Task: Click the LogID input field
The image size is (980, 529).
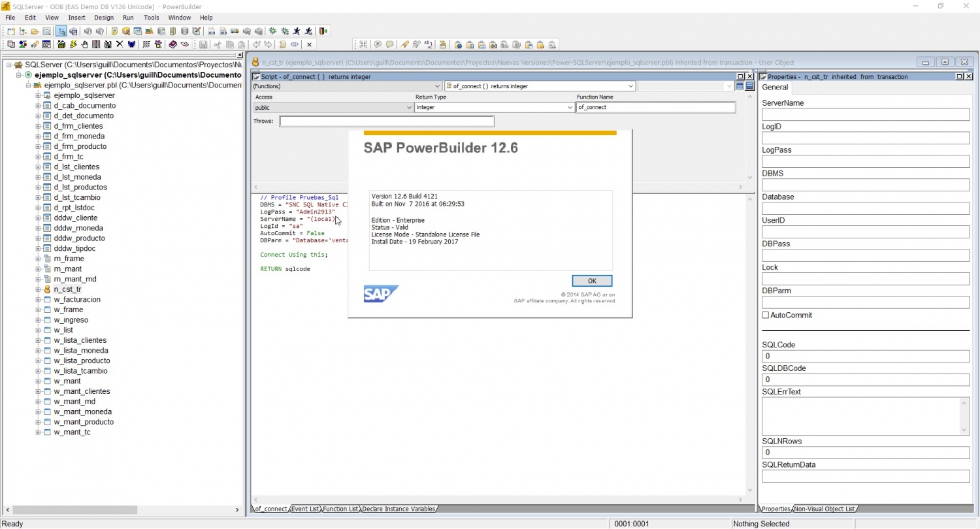Action: pyautogui.click(x=866, y=138)
